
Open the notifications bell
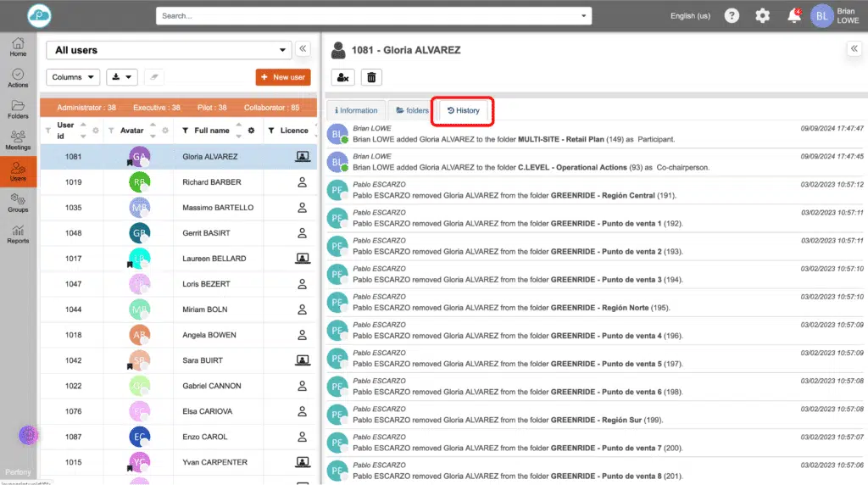click(x=793, y=16)
